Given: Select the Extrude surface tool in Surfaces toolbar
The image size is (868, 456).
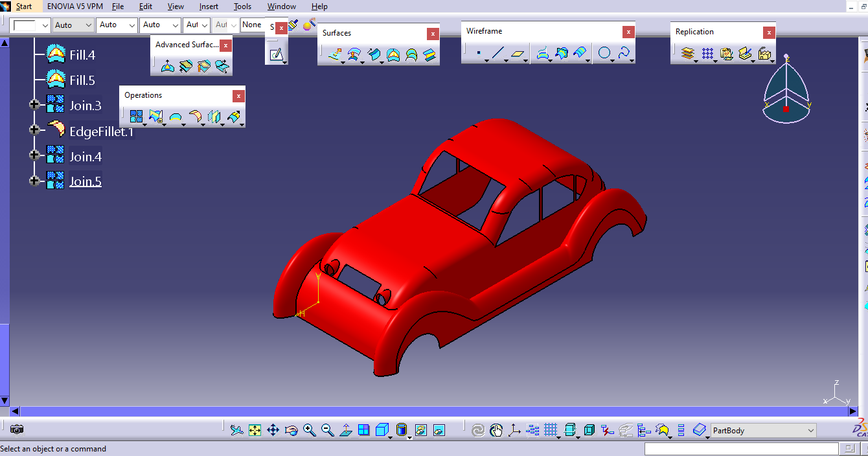Looking at the screenshot, I should tap(335, 55).
